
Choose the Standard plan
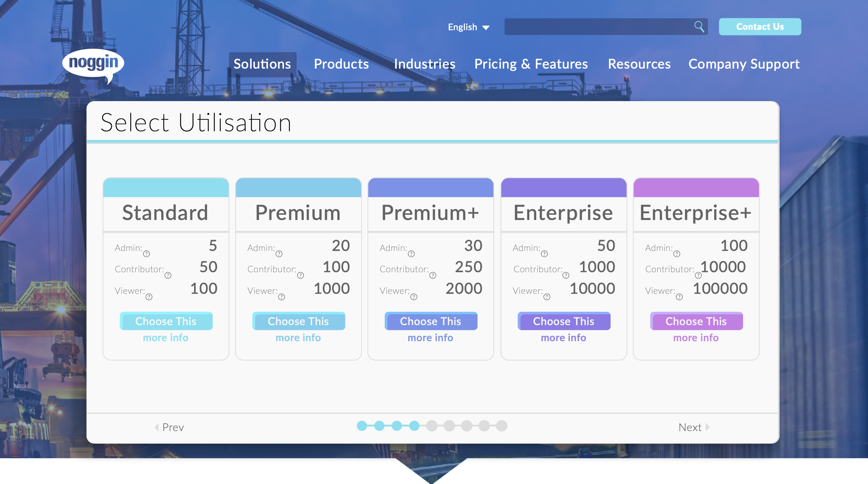[x=166, y=321]
